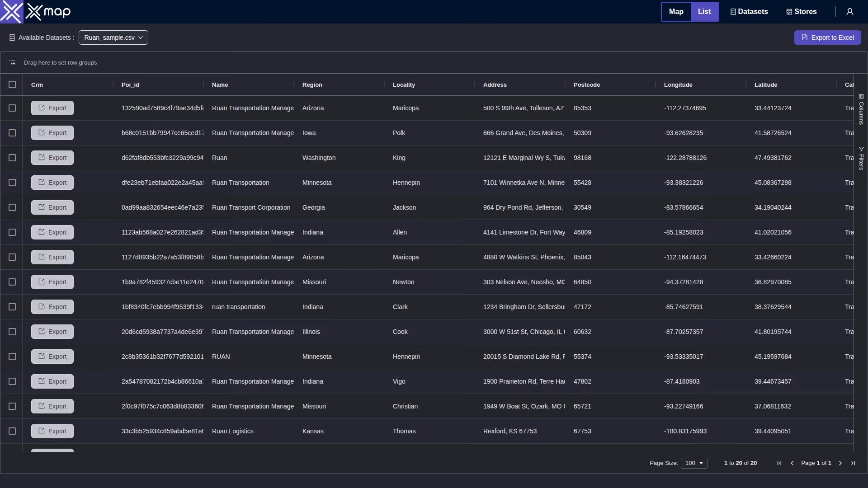Sort by the Latitude column header
This screenshot has width=868, height=488.
[766, 84]
